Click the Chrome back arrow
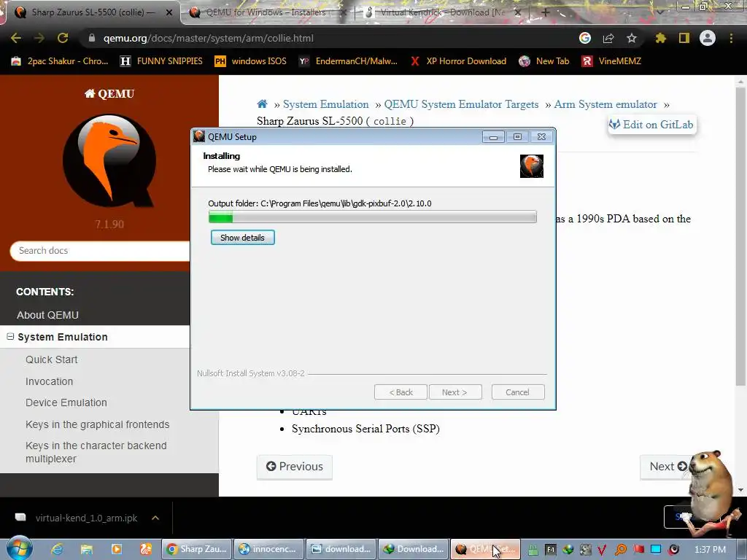This screenshot has height=560, width=747. (x=16, y=38)
